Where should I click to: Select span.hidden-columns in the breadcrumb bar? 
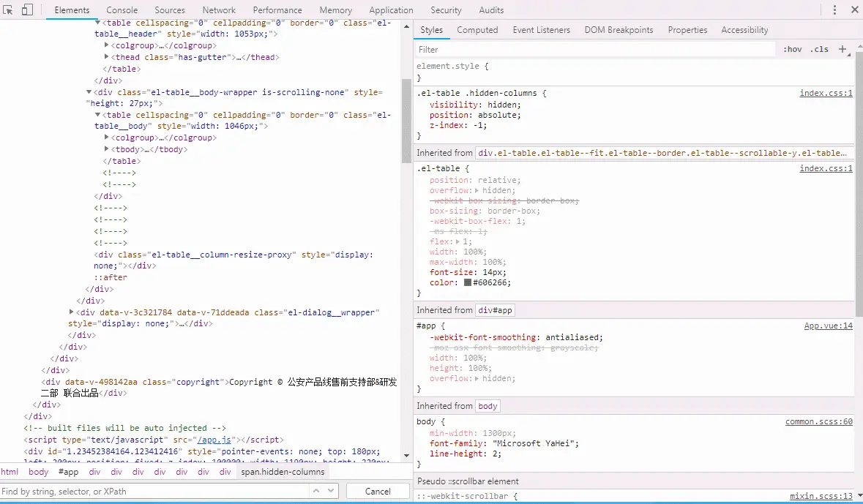click(x=283, y=472)
